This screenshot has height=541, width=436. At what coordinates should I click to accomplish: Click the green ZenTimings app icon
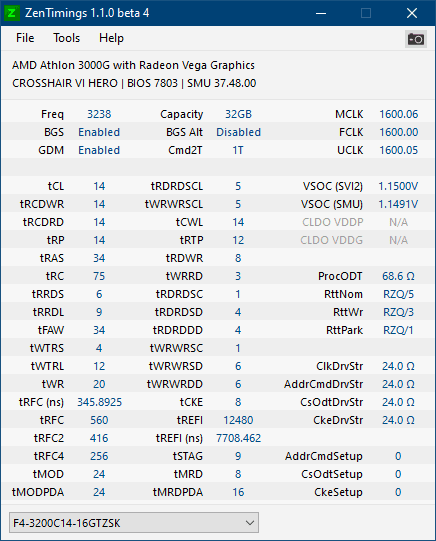point(11,13)
